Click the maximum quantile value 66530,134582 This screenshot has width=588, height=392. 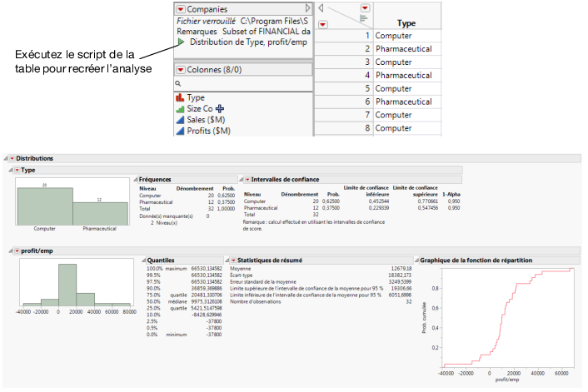(207, 269)
